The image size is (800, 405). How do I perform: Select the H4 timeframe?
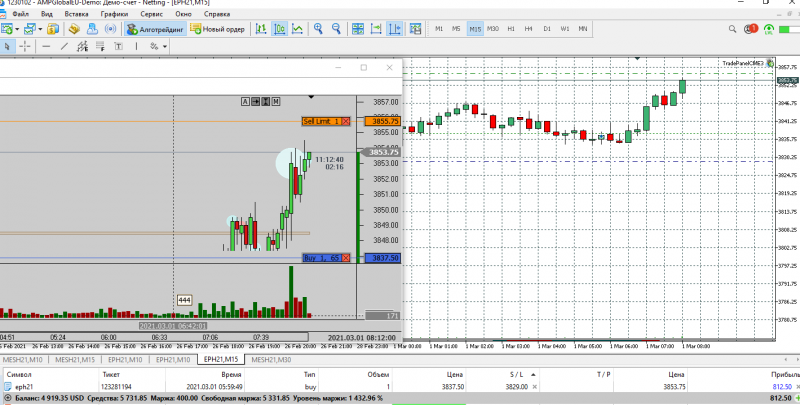[x=529, y=29]
